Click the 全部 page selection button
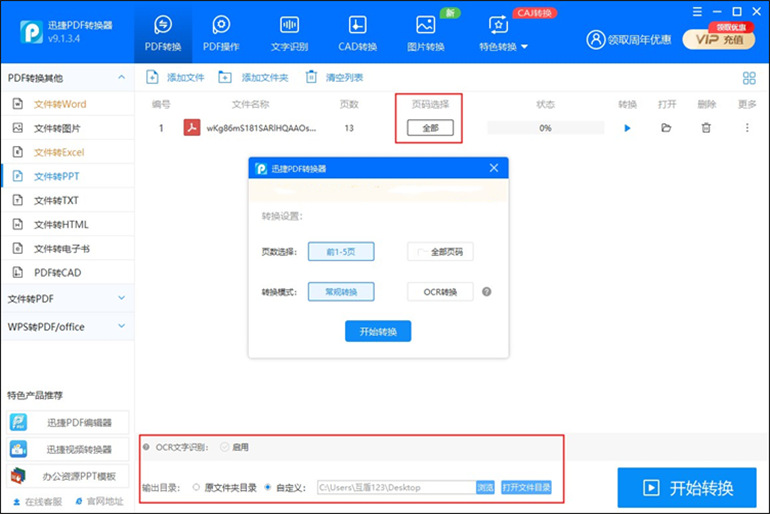Viewport: 770px width, 514px height. tap(430, 128)
